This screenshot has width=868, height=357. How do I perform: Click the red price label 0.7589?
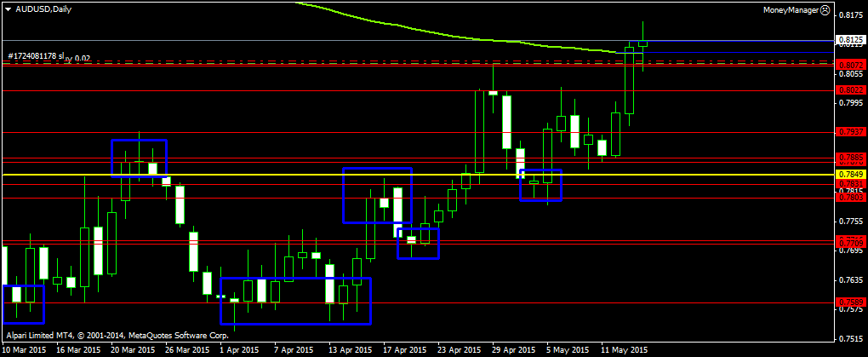[851, 302]
